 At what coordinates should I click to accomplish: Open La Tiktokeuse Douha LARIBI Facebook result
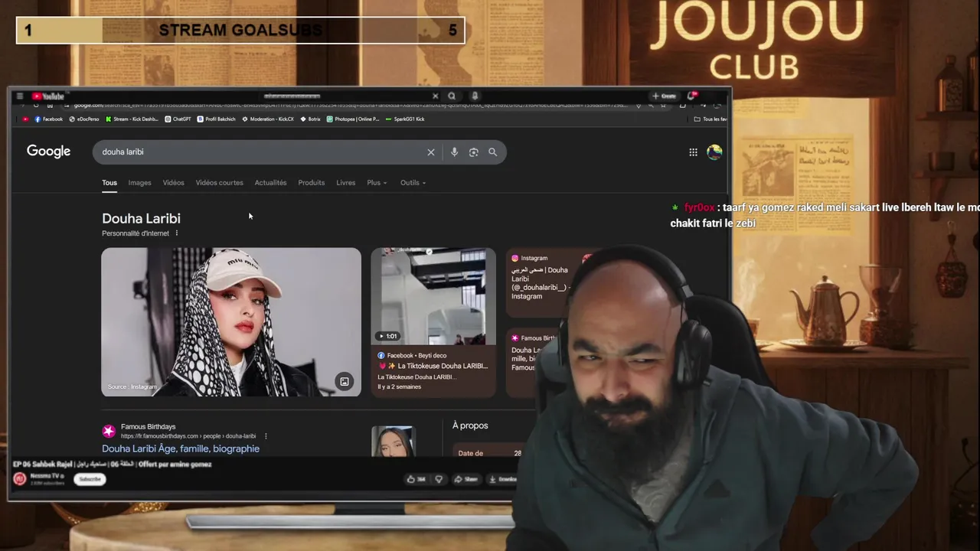tap(433, 366)
